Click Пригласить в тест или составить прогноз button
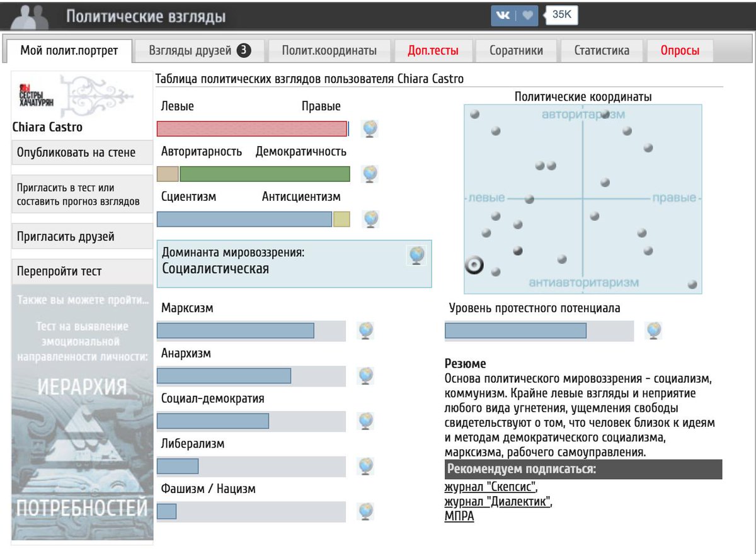Image resolution: width=756 pixels, height=554 pixels. [x=82, y=195]
